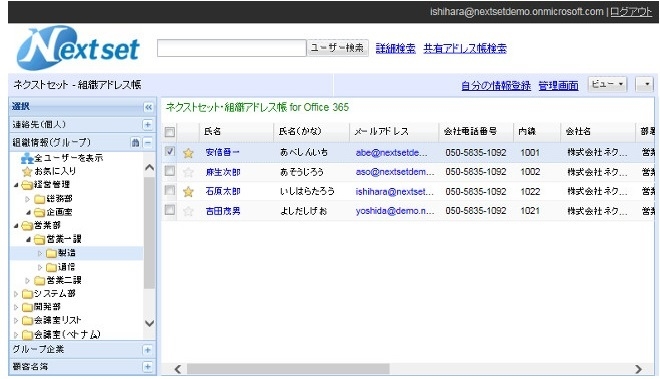Sort by the 氏名 column header

[x=236, y=132]
